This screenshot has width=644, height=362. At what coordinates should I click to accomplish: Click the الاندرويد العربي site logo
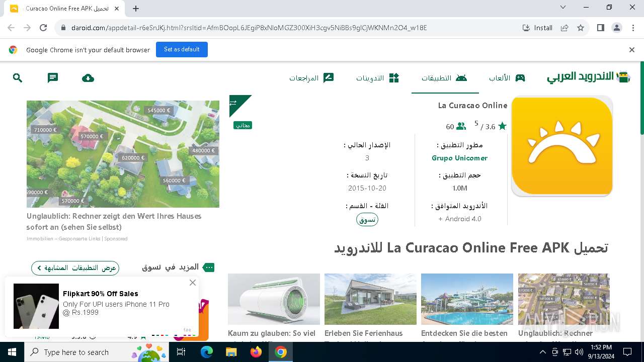[589, 77]
